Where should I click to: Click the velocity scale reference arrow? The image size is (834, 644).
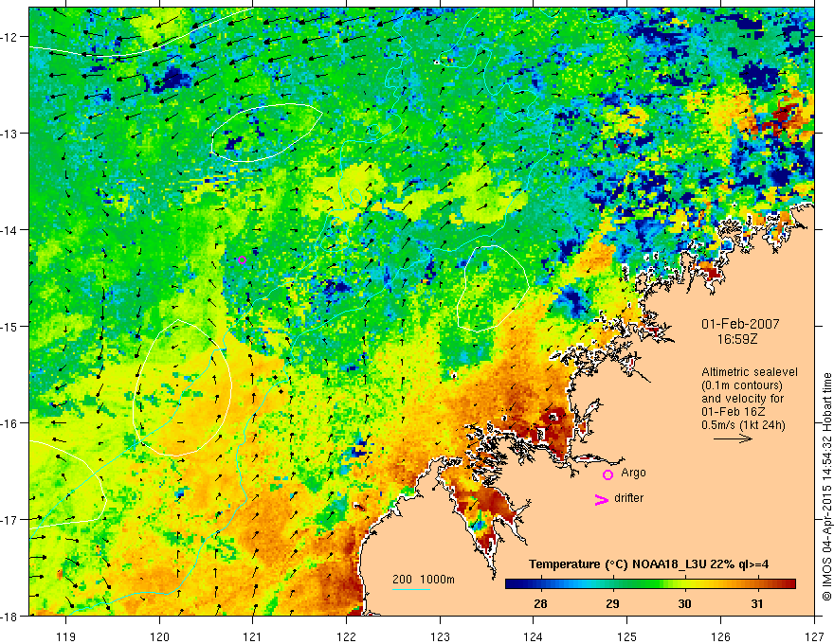click(733, 438)
